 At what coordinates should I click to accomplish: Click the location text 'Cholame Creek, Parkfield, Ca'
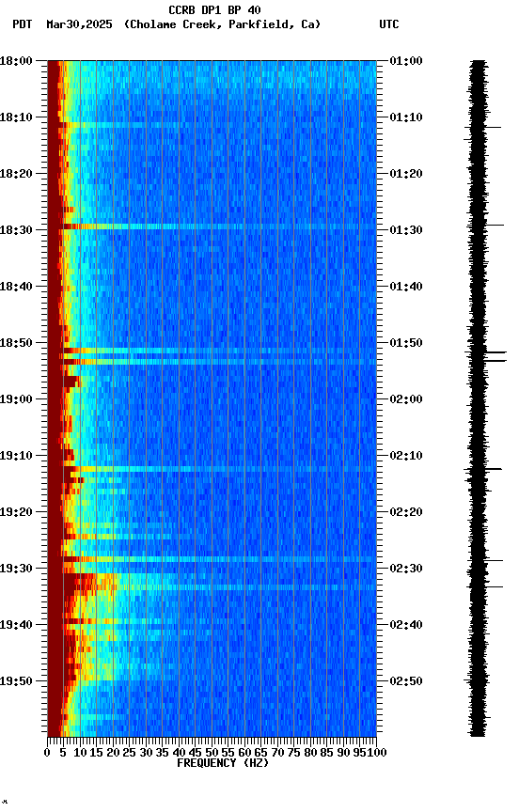click(x=223, y=24)
